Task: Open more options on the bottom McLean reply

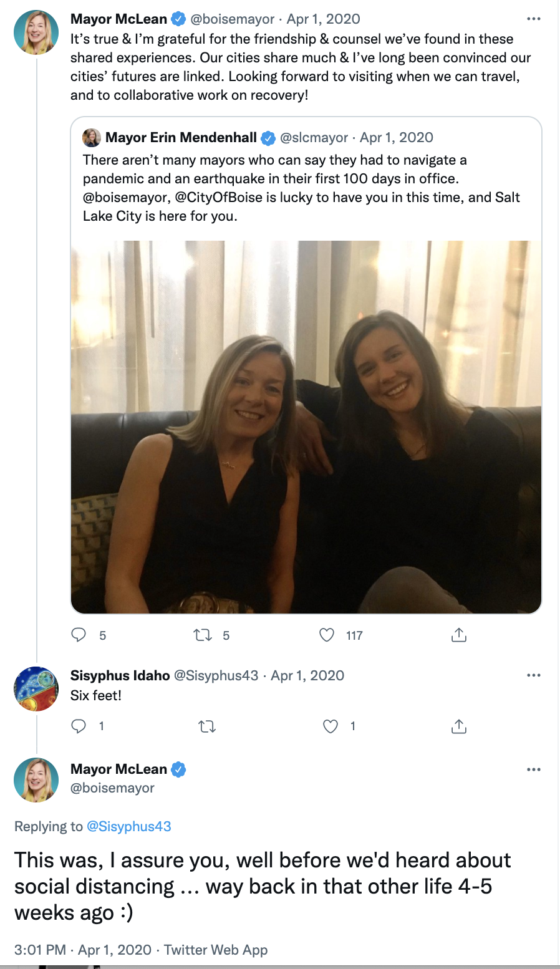Action: [x=534, y=769]
